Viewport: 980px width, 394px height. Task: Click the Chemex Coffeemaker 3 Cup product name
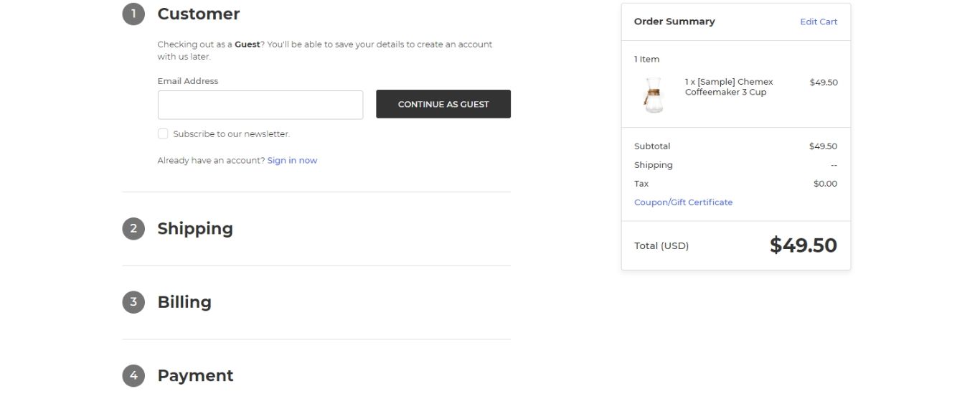pos(729,87)
